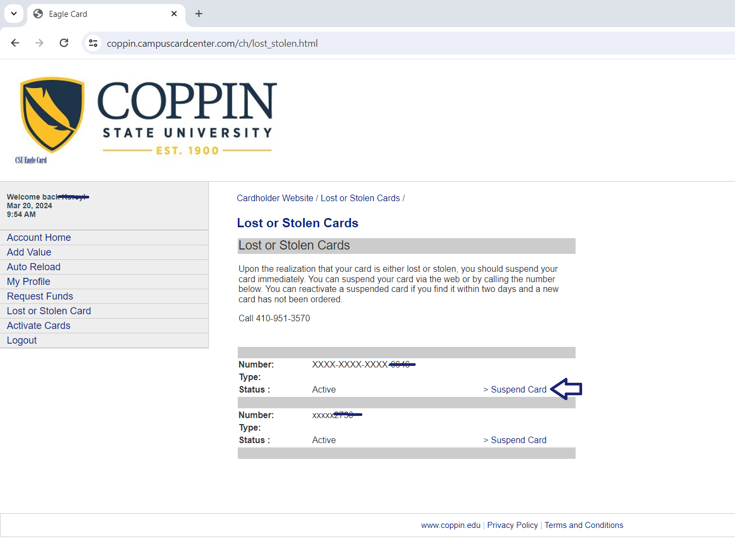735x560 pixels.
Task: Click Logout in the sidebar
Action: point(22,340)
